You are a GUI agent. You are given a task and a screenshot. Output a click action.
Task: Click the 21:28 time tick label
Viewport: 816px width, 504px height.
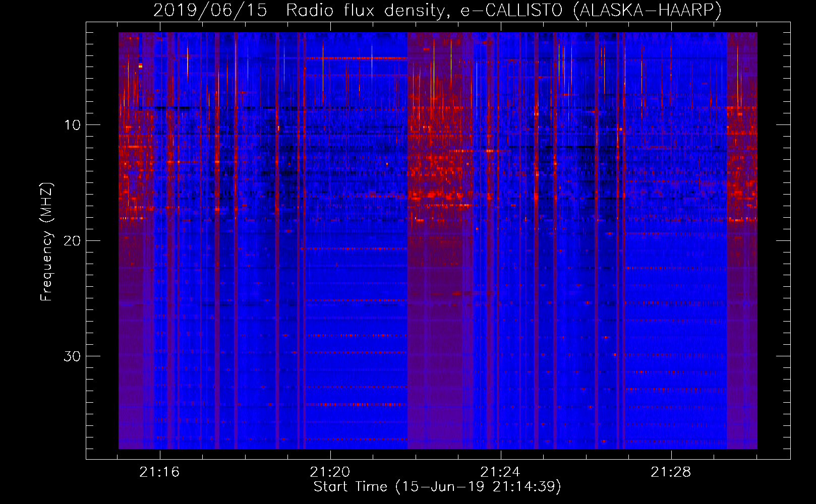tap(671, 472)
